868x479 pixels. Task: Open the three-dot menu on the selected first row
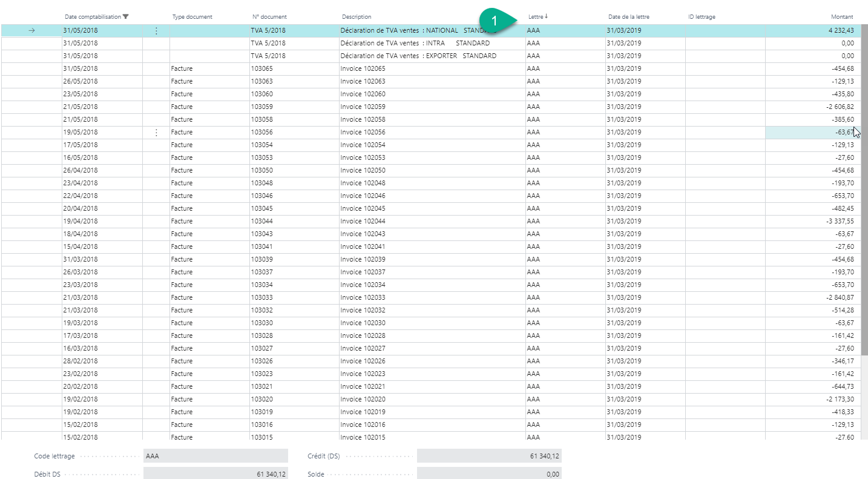[x=156, y=31]
